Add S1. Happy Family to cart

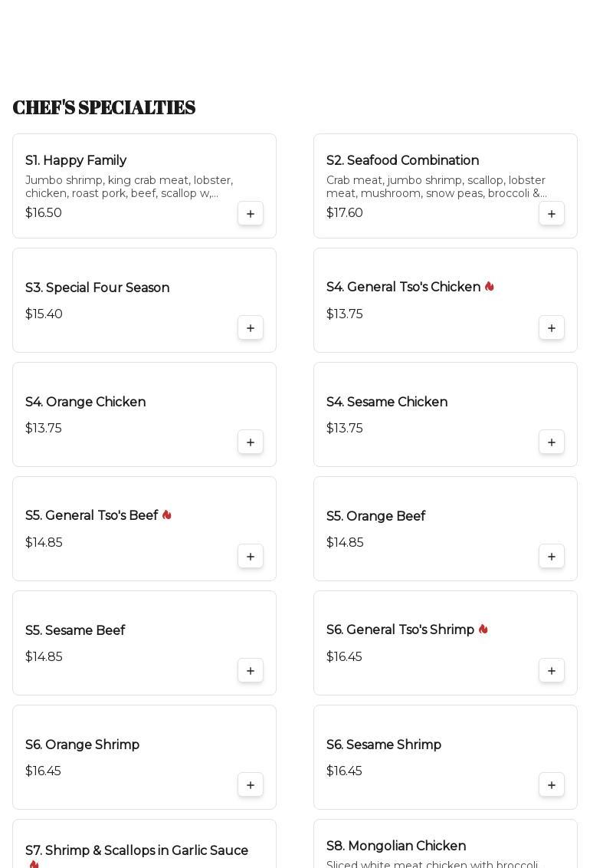tap(251, 214)
